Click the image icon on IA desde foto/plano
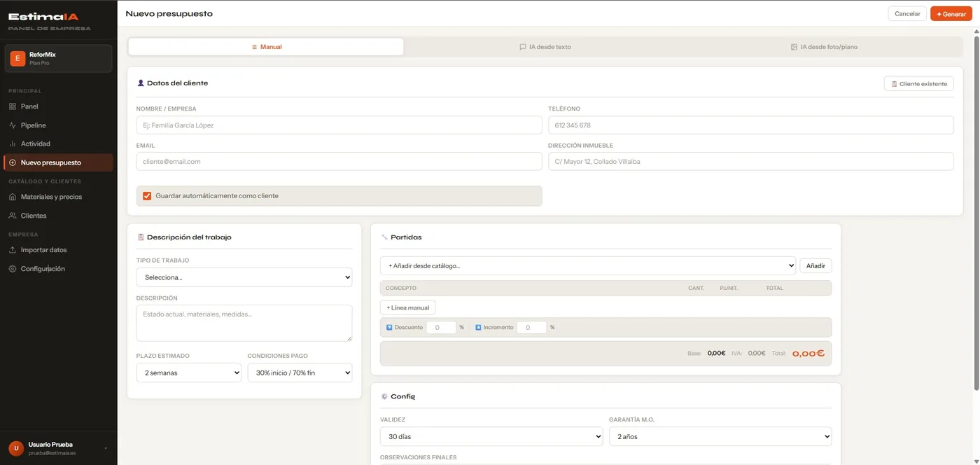 pyautogui.click(x=794, y=47)
